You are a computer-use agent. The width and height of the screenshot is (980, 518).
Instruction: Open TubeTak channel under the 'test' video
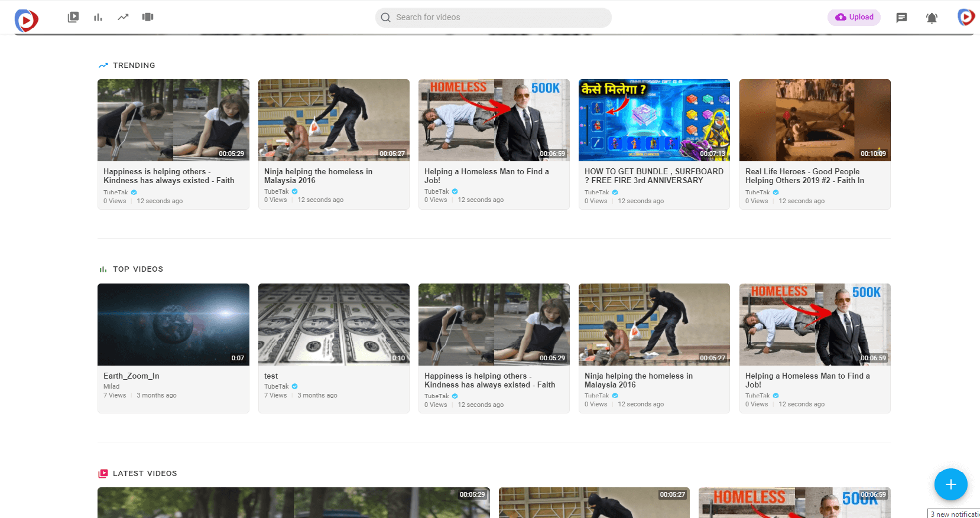277,386
